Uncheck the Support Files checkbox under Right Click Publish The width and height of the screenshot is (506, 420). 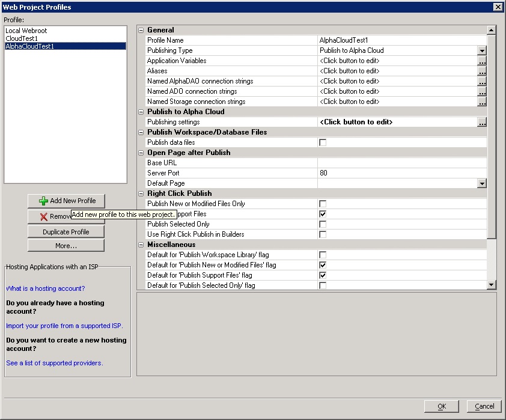click(x=322, y=214)
